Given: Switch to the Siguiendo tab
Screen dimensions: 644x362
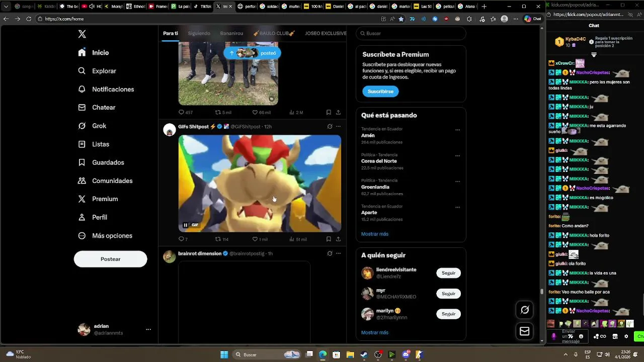Looking at the screenshot, I should [x=199, y=33].
